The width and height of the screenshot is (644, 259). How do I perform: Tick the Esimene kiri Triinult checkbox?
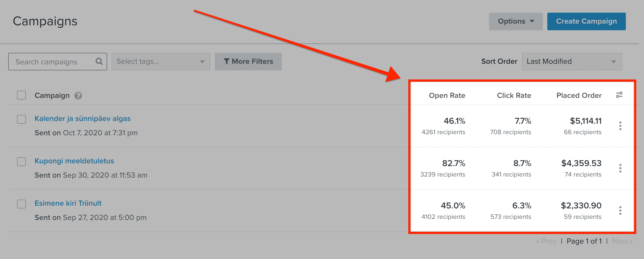coord(21,204)
